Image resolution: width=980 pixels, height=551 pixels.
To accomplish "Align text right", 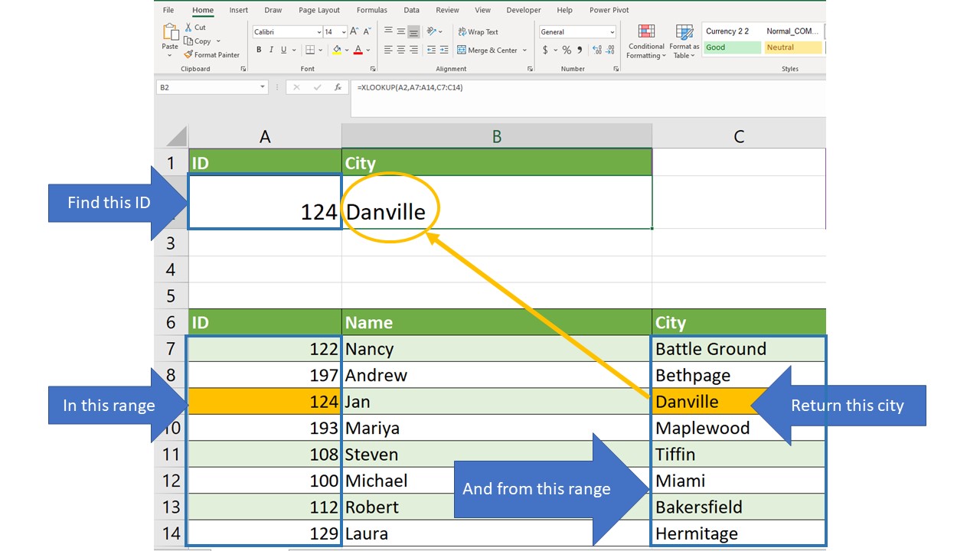I will pos(413,50).
